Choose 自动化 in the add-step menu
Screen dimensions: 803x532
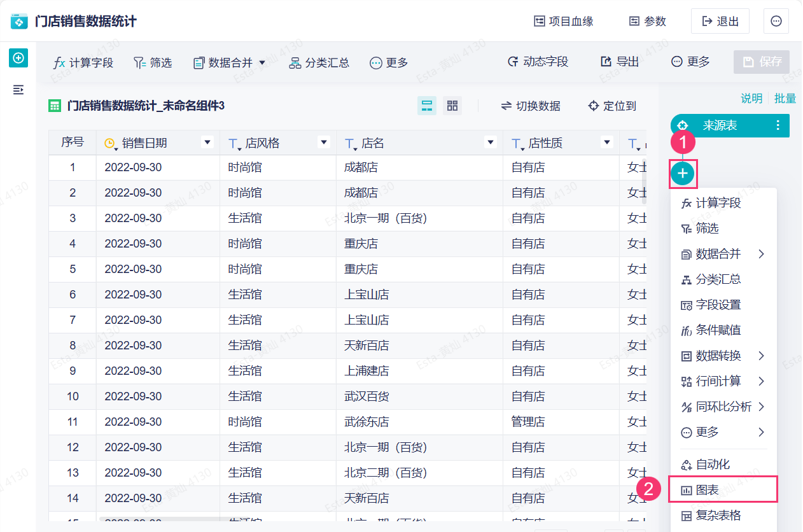(x=723, y=465)
